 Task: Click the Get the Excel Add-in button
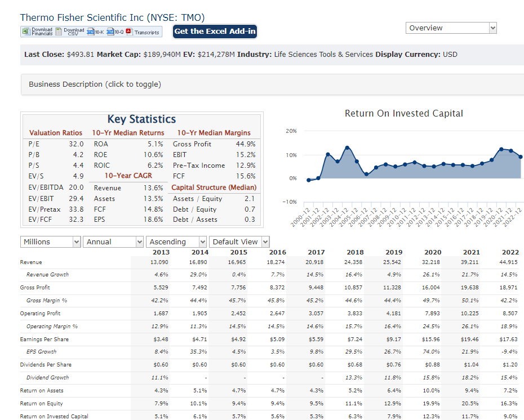(x=215, y=32)
